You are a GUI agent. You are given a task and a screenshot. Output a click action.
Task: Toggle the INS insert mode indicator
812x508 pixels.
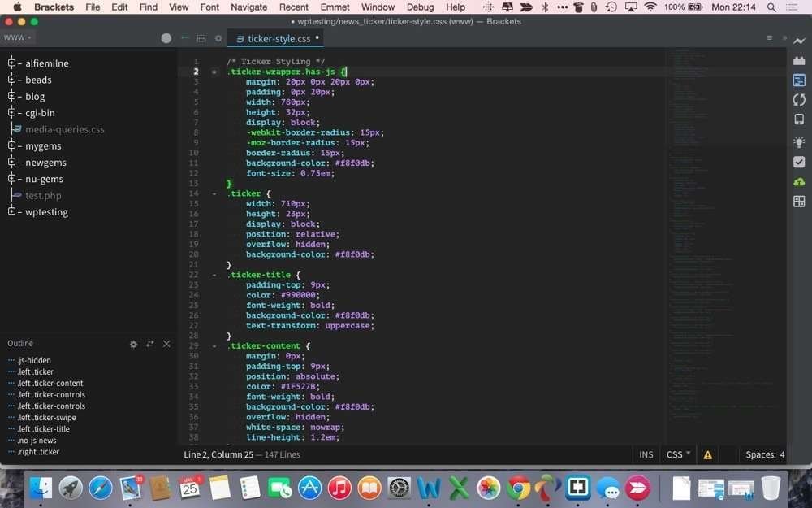(646, 455)
